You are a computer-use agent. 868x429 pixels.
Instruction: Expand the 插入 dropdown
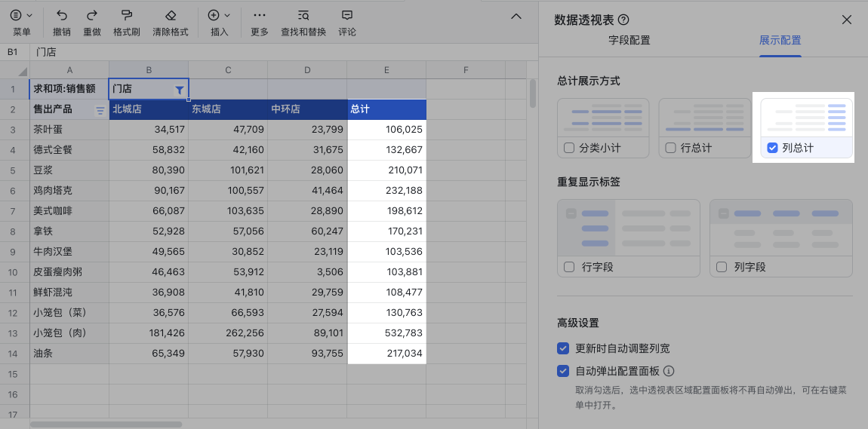tap(219, 15)
